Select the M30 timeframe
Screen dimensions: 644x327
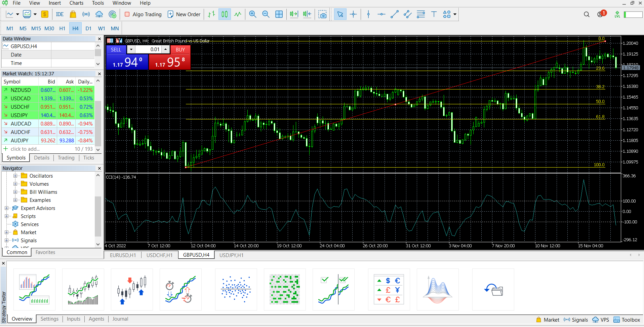(x=49, y=28)
